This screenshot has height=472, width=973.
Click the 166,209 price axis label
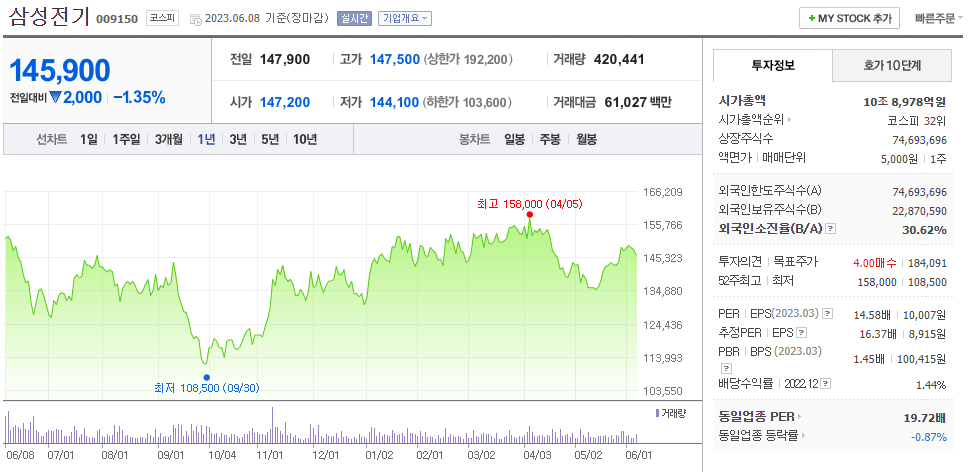(665, 192)
